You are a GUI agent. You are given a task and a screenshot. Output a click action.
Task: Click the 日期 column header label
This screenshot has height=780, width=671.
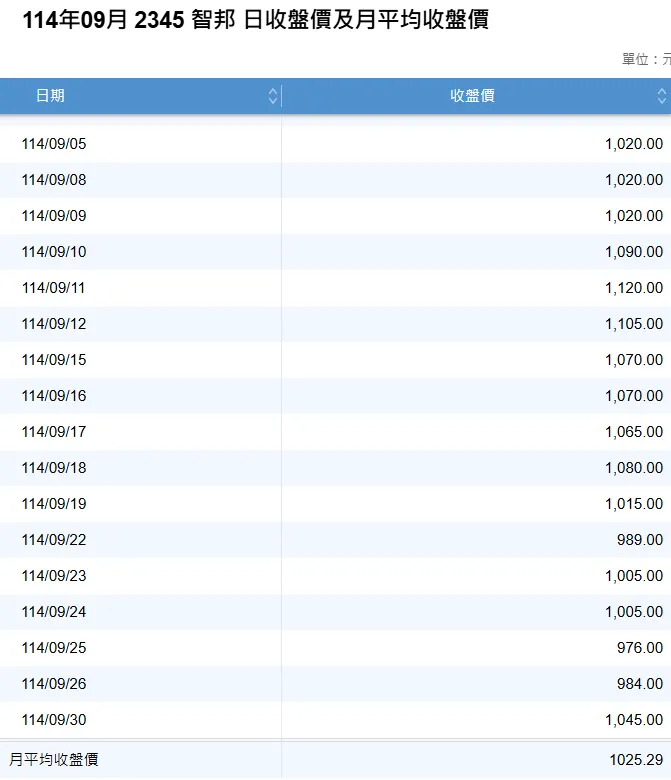point(50,96)
